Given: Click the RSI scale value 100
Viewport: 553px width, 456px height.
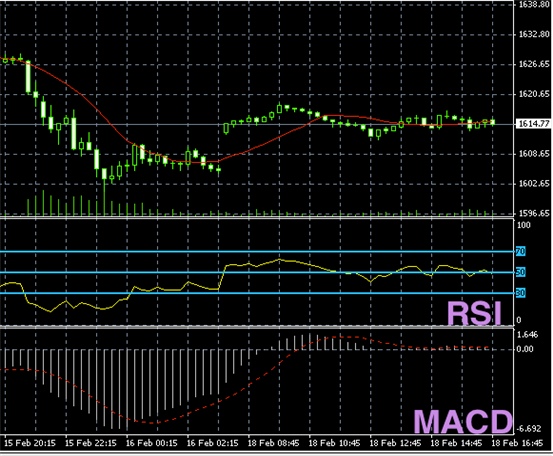Looking at the screenshot, I should (523, 225).
